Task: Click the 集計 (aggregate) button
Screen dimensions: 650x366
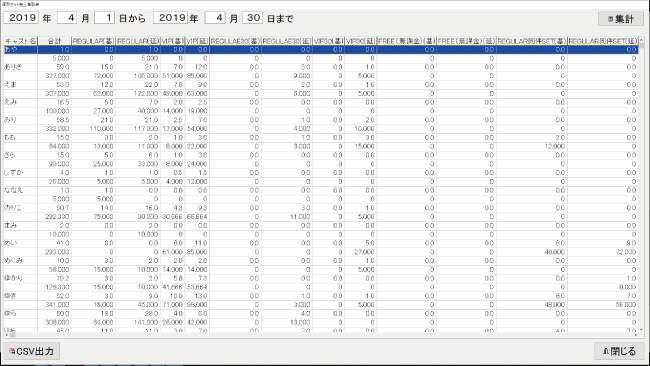Action: (621, 19)
